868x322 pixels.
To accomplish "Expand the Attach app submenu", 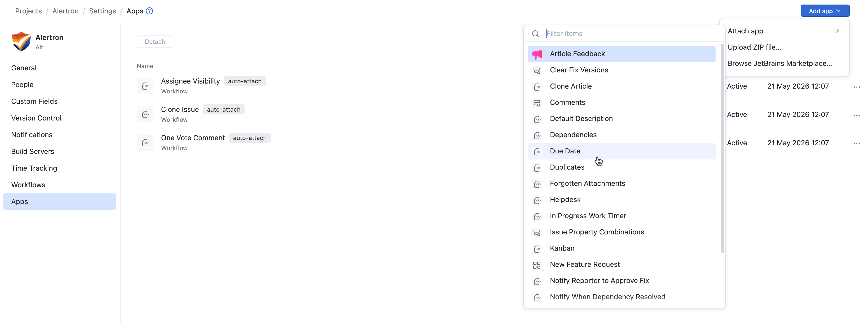I will point(784,31).
